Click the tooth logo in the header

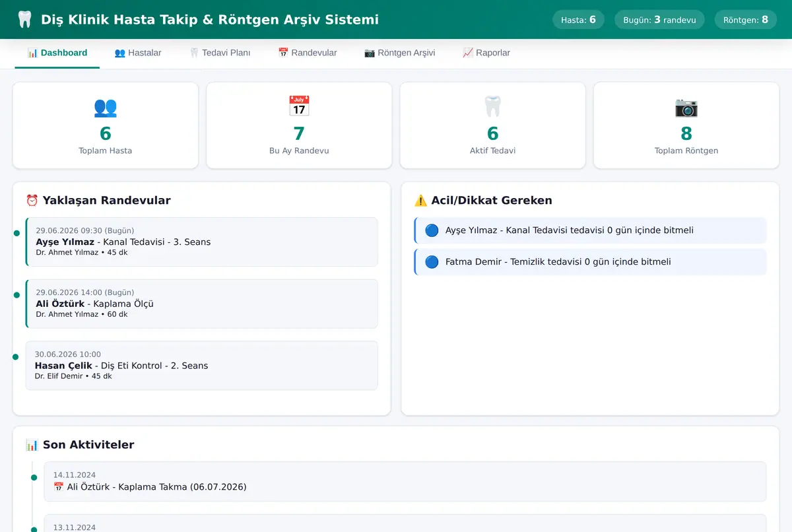click(x=24, y=20)
